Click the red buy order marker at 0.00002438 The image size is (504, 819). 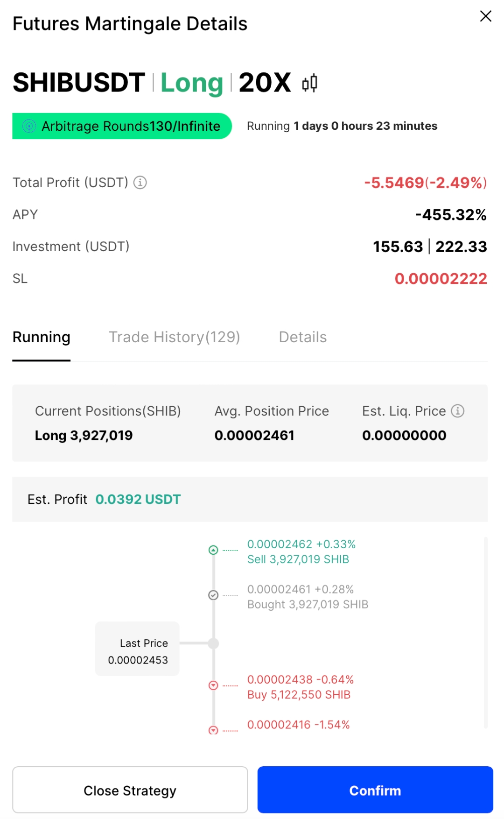click(x=213, y=685)
